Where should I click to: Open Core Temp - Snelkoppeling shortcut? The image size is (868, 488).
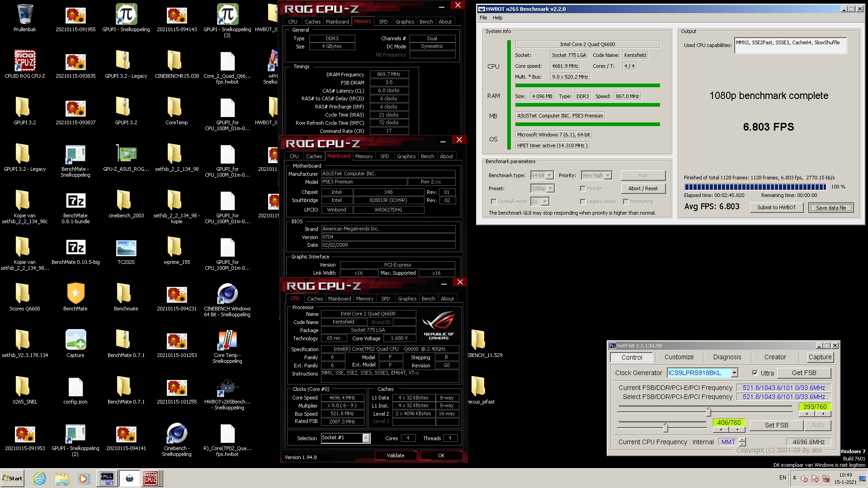coord(227,347)
